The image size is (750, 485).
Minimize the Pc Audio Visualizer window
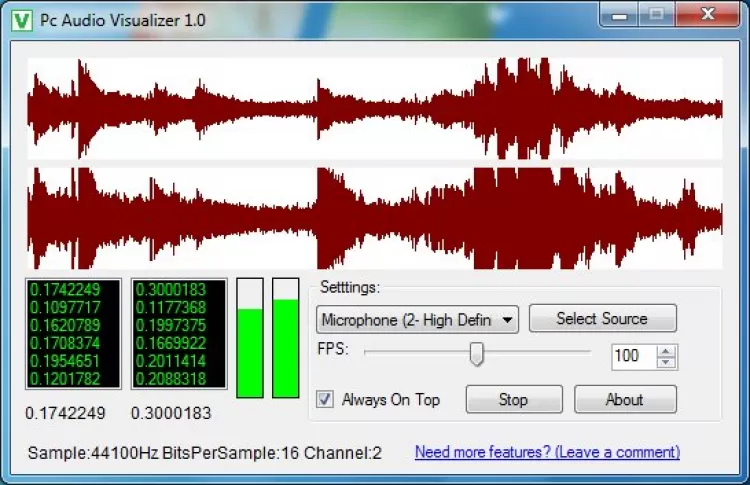point(619,16)
